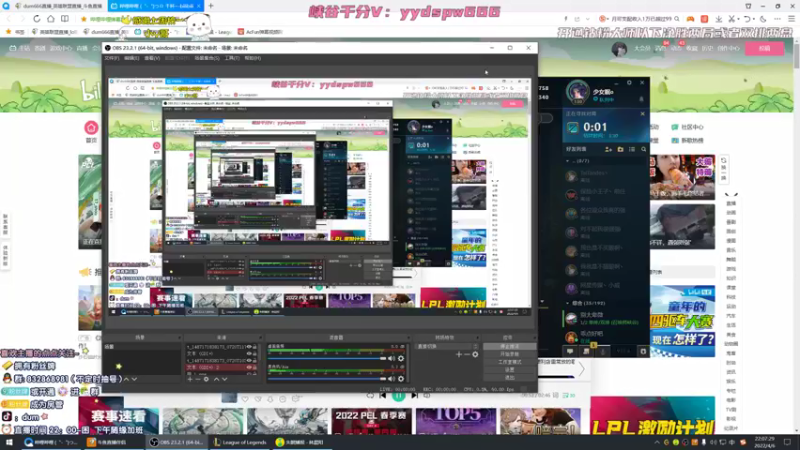The width and height of the screenshot is (800, 450).
Task: Open transition properties gear in OBS
Action: pos(475,354)
